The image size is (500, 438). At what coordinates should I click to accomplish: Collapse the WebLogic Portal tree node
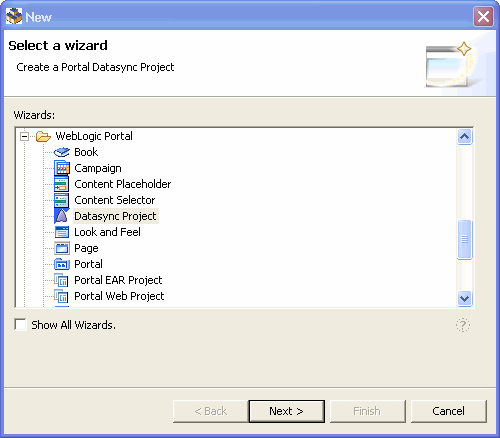pyautogui.click(x=24, y=136)
